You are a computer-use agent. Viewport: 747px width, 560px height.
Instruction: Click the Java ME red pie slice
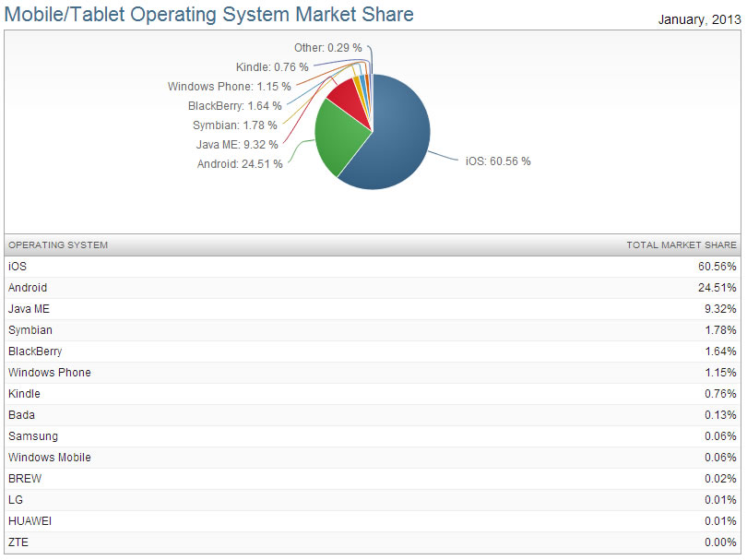pos(351,101)
